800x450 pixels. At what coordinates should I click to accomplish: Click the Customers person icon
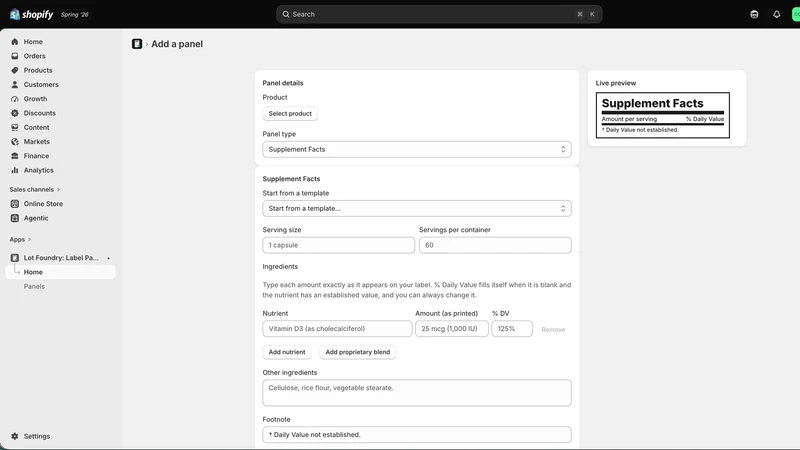coord(15,85)
